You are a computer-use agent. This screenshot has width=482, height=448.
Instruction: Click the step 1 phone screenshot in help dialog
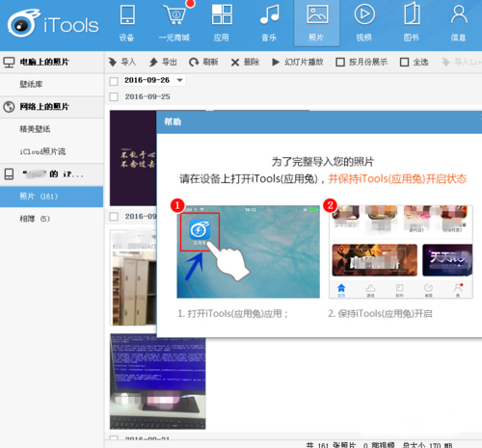click(248, 251)
